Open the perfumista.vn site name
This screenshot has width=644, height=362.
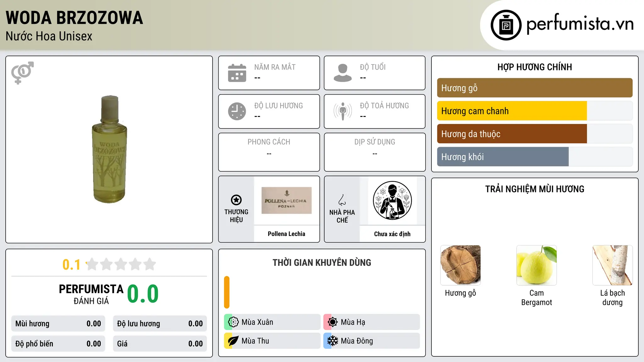coord(580,24)
